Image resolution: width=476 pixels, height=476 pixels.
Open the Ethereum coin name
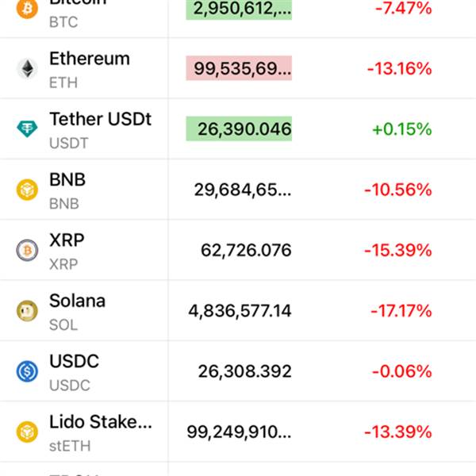click(89, 59)
